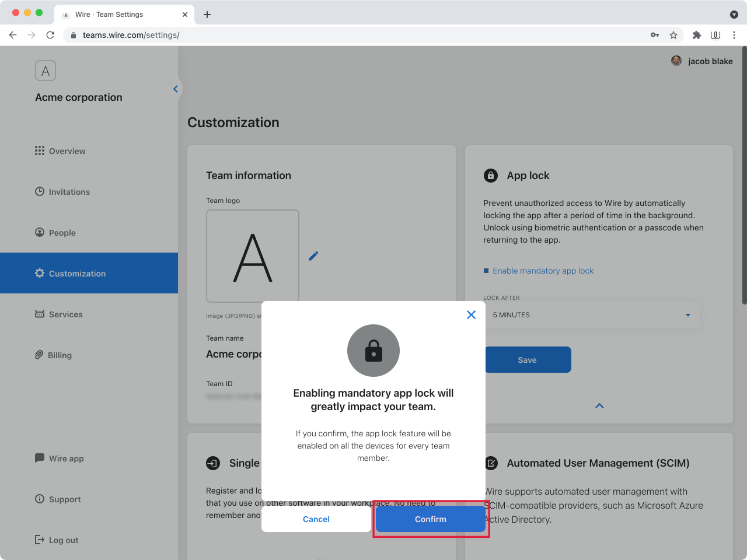Go to Invitations in the sidebar
The image size is (747, 560).
tap(69, 192)
